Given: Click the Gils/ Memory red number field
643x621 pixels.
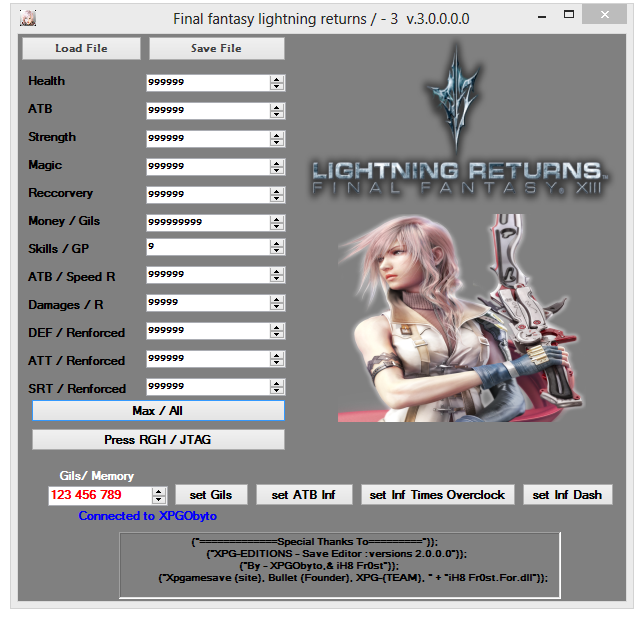Looking at the screenshot, I should pyautogui.click(x=99, y=495).
